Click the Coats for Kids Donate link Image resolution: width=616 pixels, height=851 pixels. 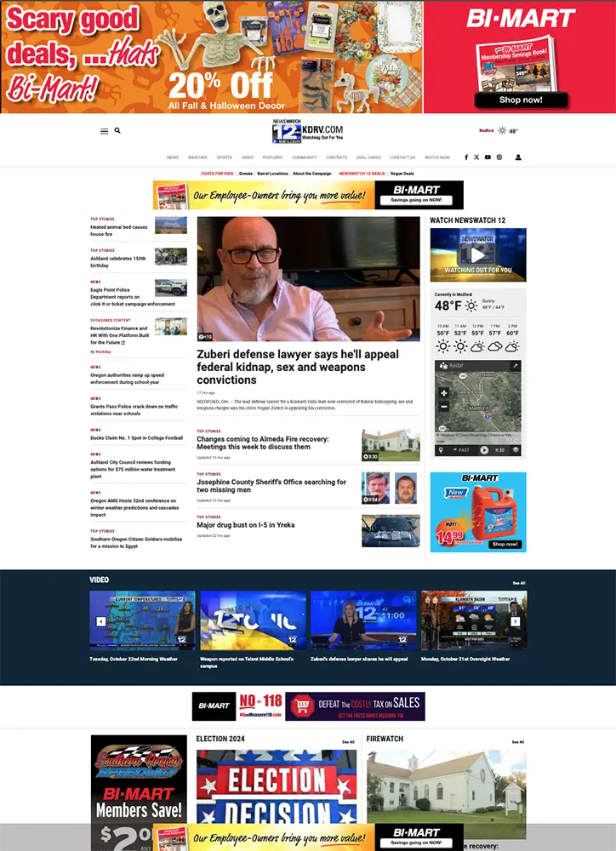click(x=246, y=174)
